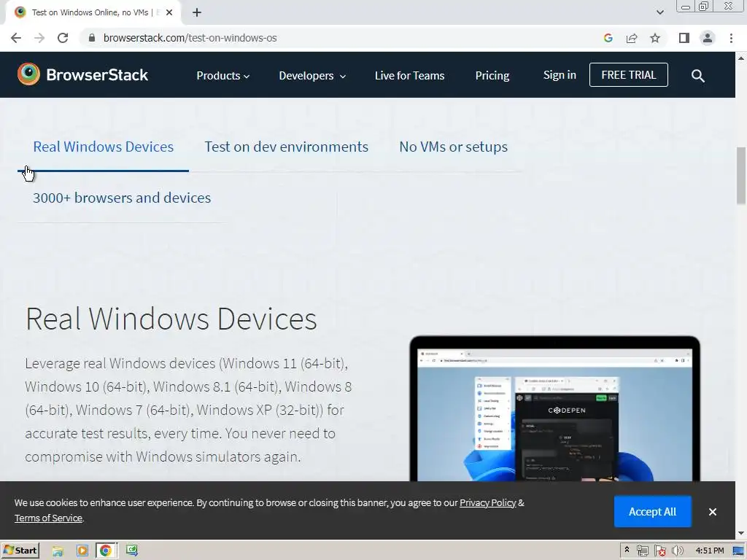Image resolution: width=747 pixels, height=560 pixels.
Task: Expand the Developers dropdown menu
Action: pyautogui.click(x=312, y=76)
